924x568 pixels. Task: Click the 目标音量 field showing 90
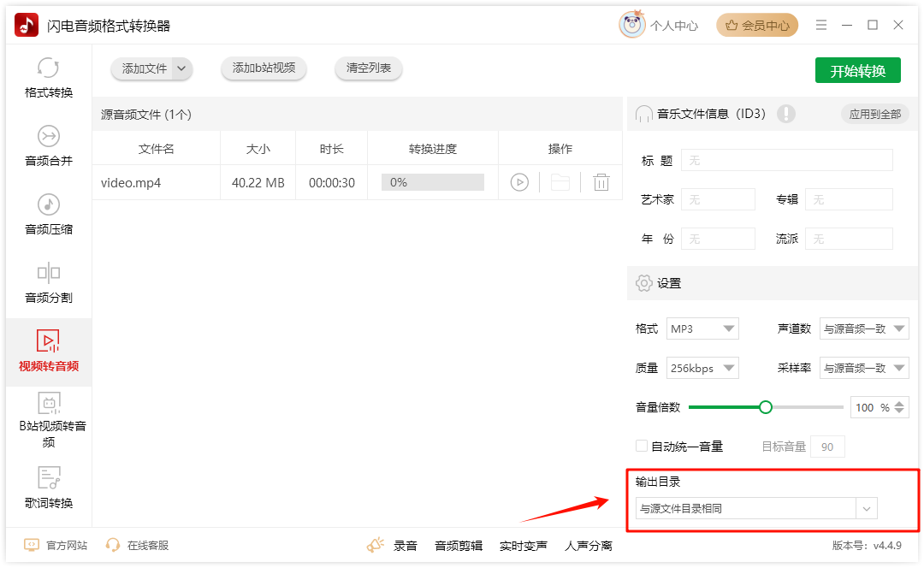pos(827,447)
